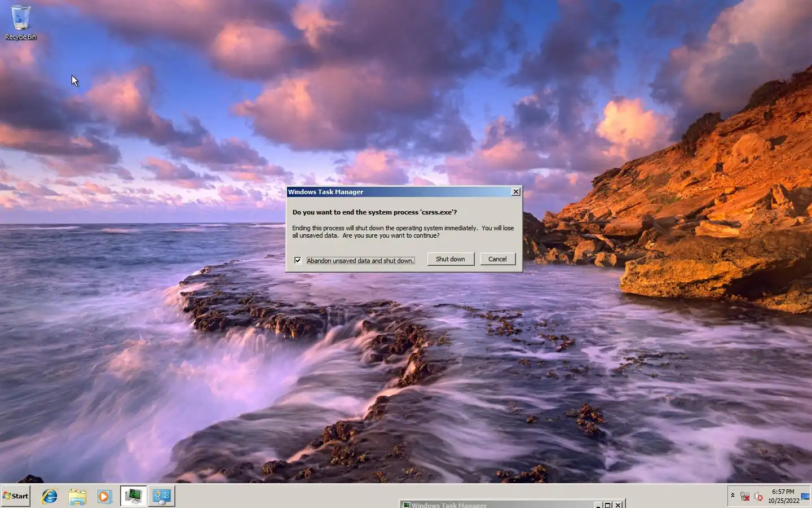The height and width of the screenshot is (508, 812).
Task: Close the Windows Task Manager dialog
Action: (x=515, y=192)
